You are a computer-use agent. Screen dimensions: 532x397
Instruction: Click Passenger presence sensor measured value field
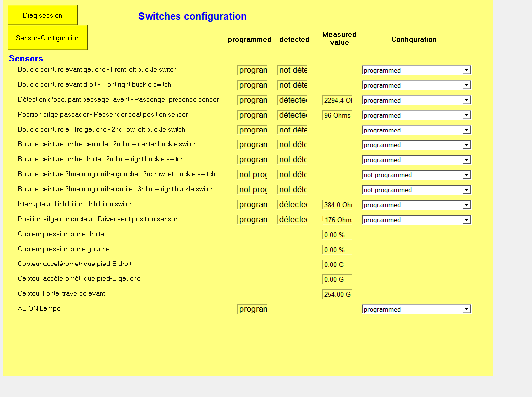337,100
